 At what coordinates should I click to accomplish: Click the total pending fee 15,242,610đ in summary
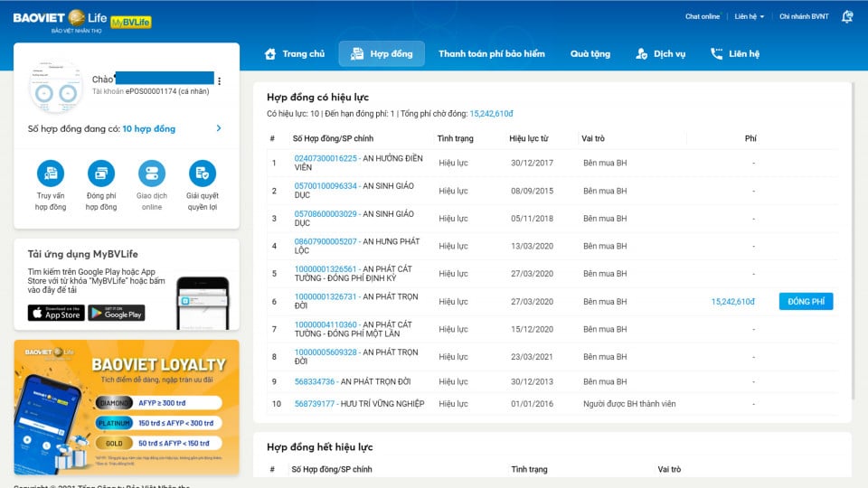492,114
